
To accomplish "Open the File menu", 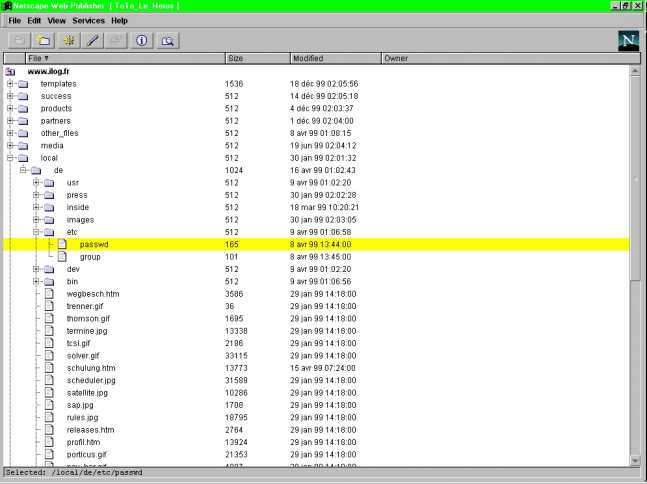I will tap(14, 21).
